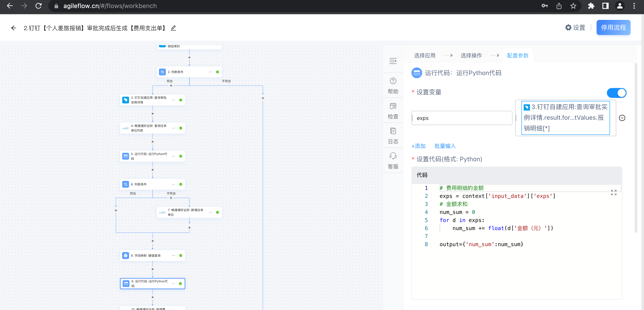Open more options on node 4 查询往来单位列表
Viewport: 644px width, 310px height.
coord(174,128)
